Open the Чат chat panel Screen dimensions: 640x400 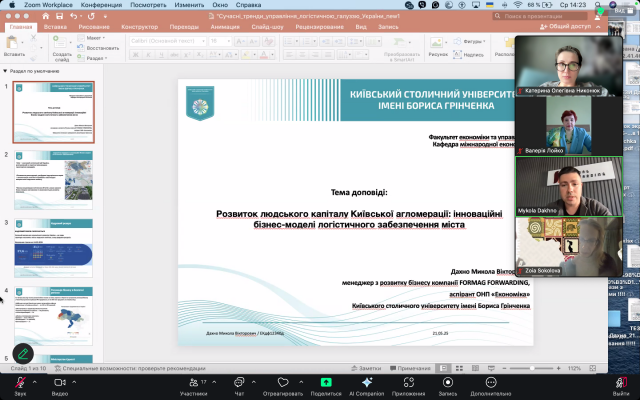239,383
